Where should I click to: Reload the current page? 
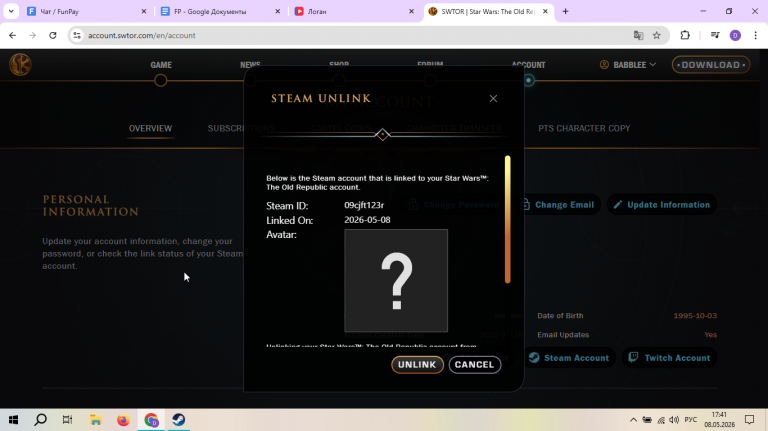point(52,35)
